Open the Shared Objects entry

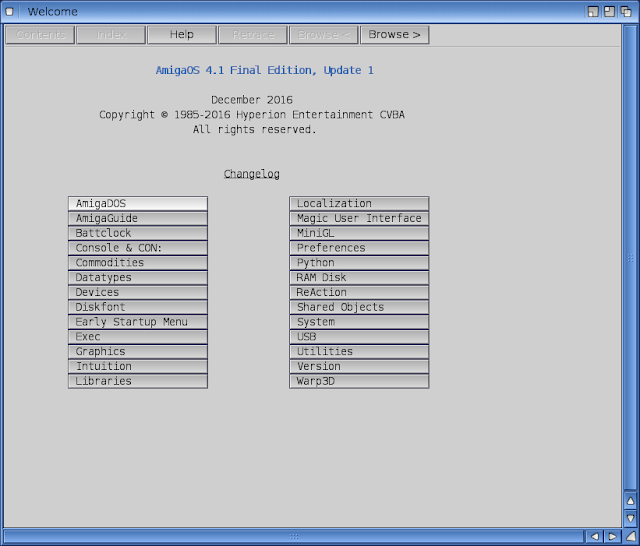click(359, 307)
